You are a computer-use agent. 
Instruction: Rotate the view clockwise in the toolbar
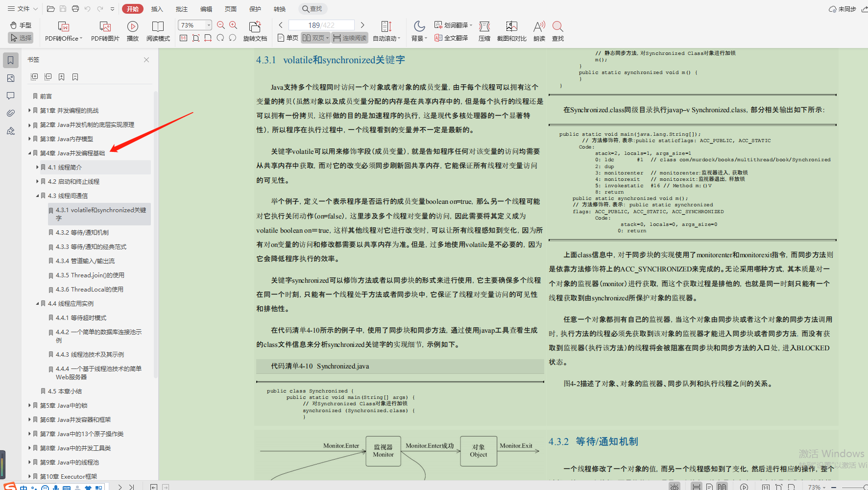220,38
